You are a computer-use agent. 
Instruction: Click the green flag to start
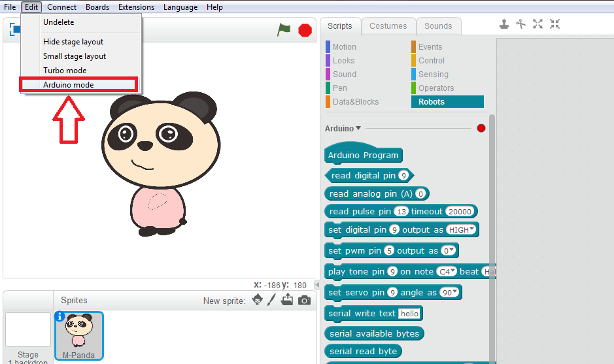tap(284, 29)
